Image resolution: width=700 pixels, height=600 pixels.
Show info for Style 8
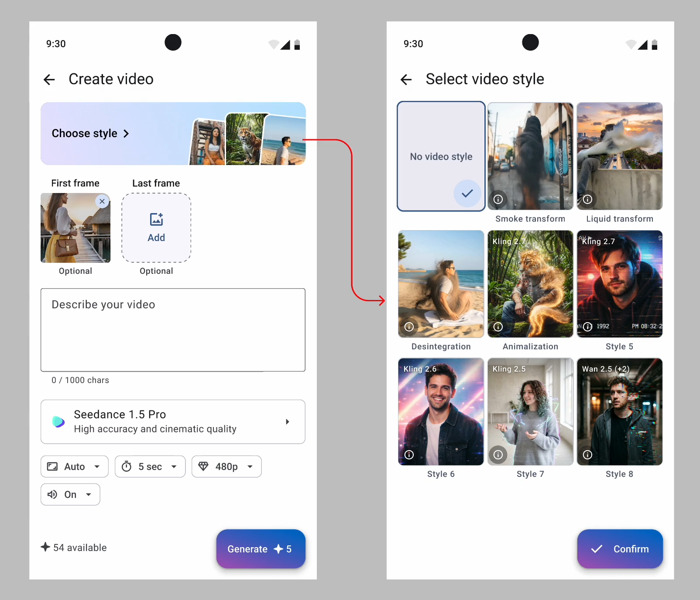tap(588, 455)
